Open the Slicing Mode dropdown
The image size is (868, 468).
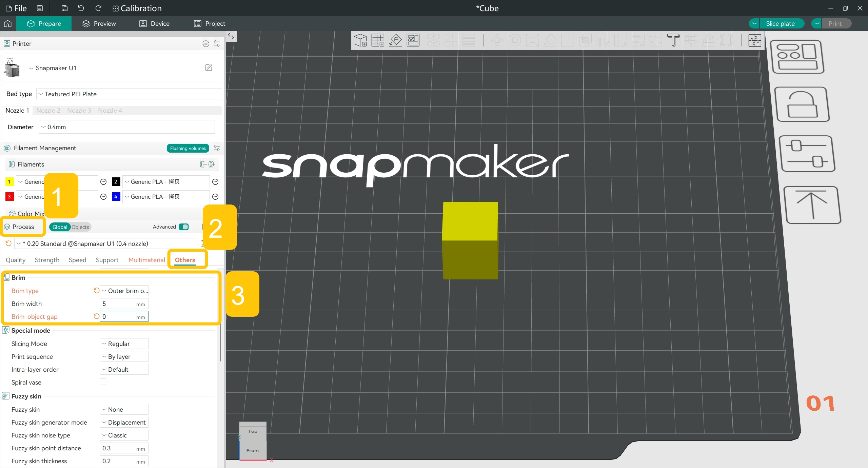124,344
